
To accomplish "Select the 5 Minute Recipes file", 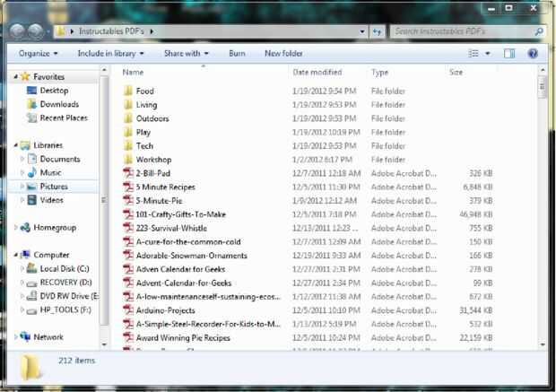I will tap(308, 187).
